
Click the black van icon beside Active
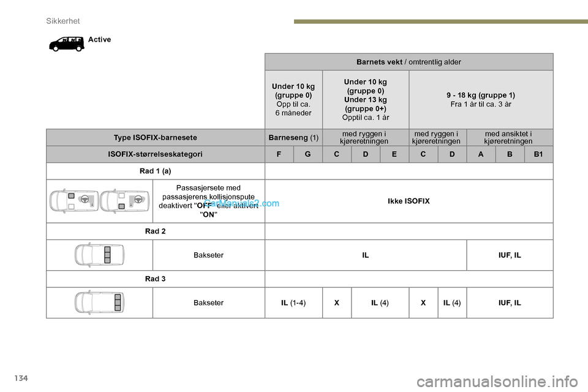(x=66, y=44)
